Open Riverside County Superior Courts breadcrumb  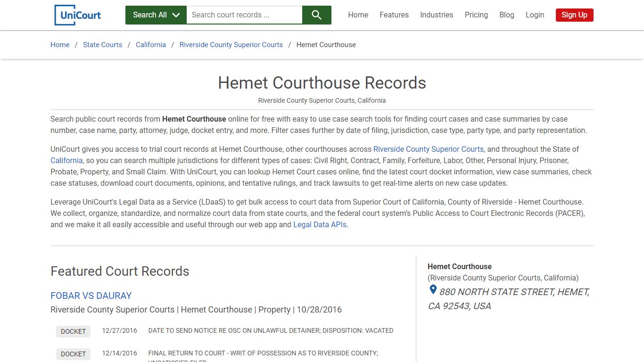231,45
